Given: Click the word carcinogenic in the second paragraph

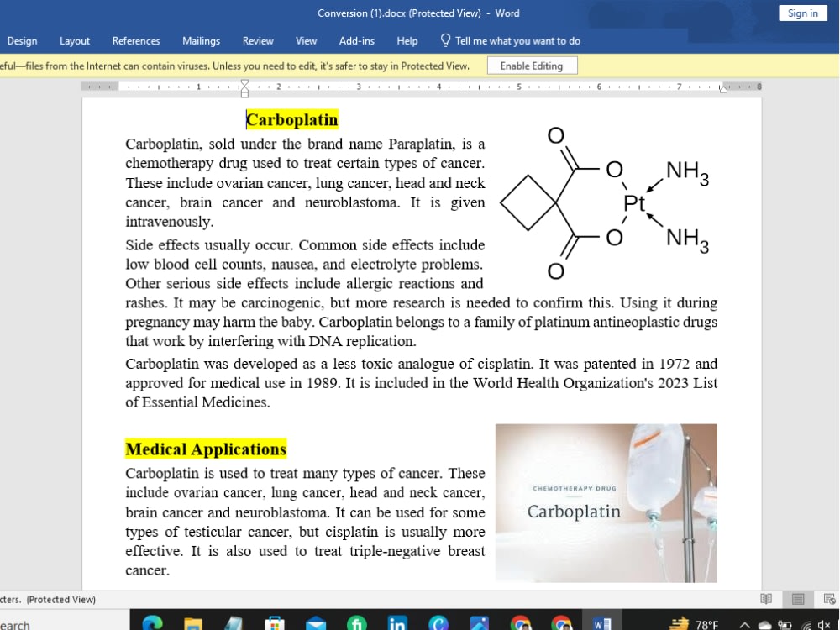Looking at the screenshot, I should [x=281, y=302].
